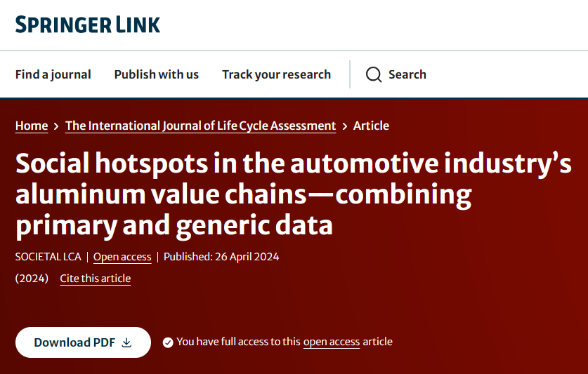Click the SOCIETAL LCA category label
The width and height of the screenshot is (588, 374).
point(48,257)
